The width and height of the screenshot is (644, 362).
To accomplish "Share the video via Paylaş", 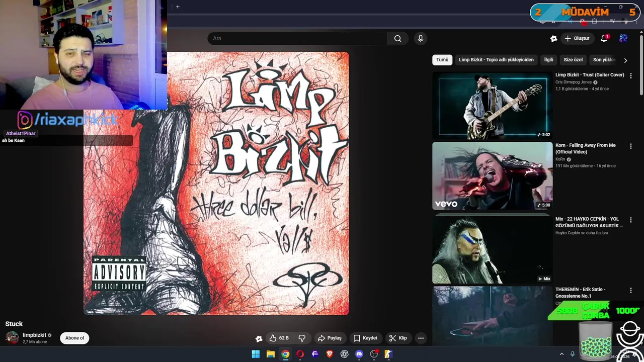I will [330, 338].
